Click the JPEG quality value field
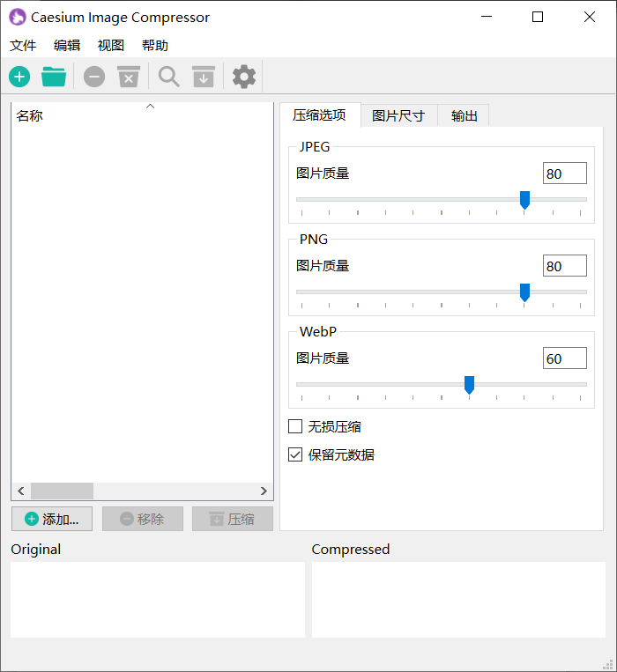The height and width of the screenshot is (672, 617). click(565, 174)
